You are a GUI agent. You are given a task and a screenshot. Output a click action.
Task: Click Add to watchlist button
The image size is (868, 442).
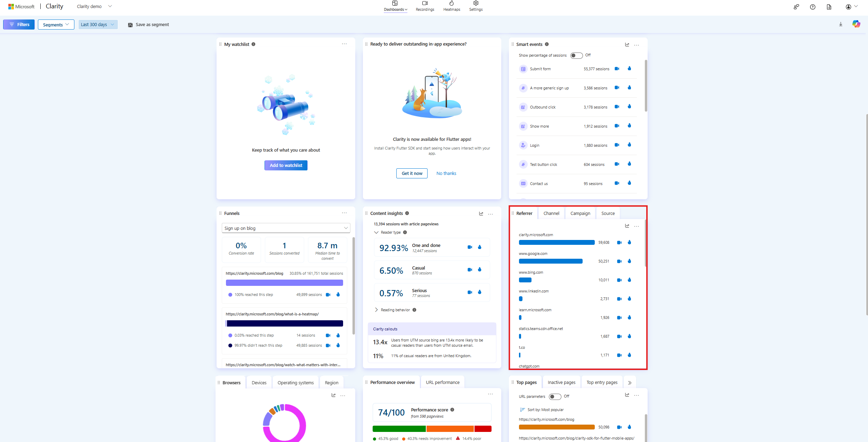(x=286, y=165)
